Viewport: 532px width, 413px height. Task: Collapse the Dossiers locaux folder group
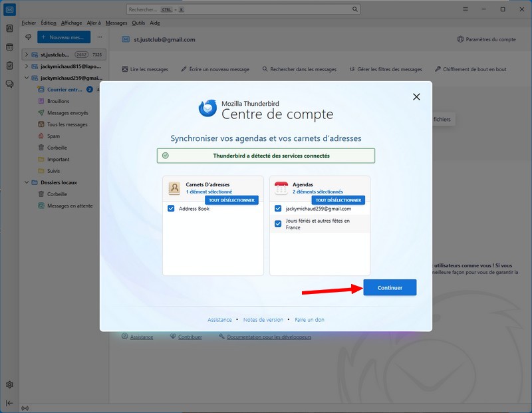coord(26,182)
